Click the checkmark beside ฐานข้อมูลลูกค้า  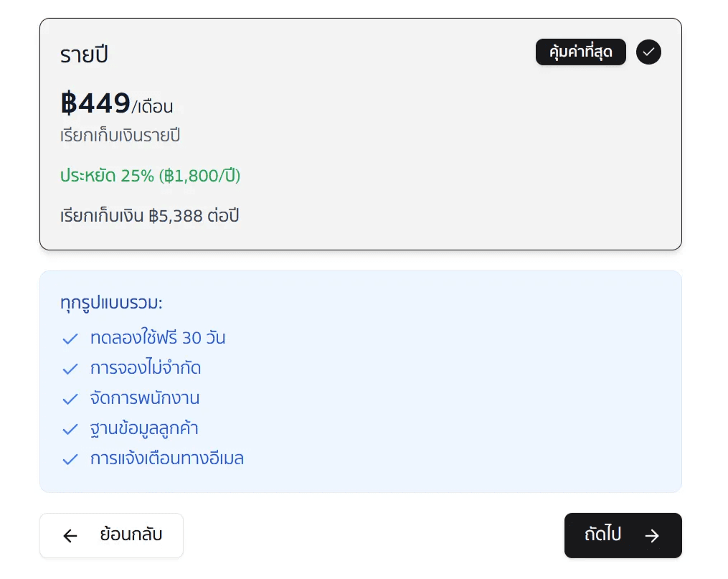[x=70, y=428]
